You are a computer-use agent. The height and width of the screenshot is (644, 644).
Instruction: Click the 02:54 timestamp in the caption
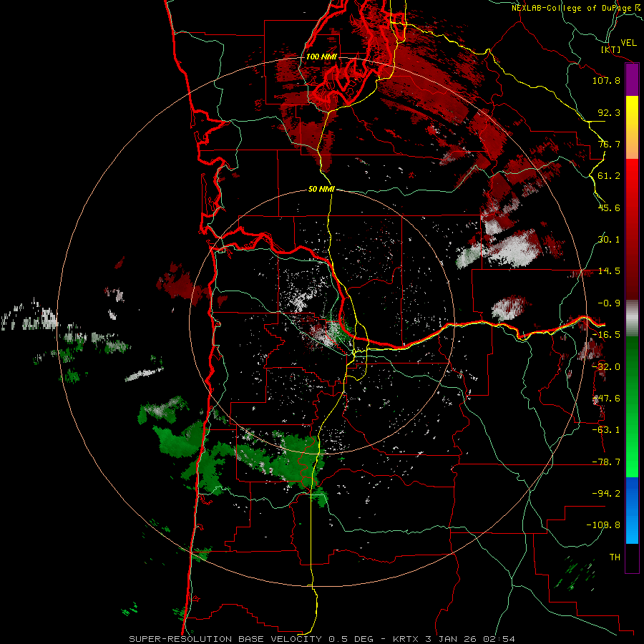point(499,639)
